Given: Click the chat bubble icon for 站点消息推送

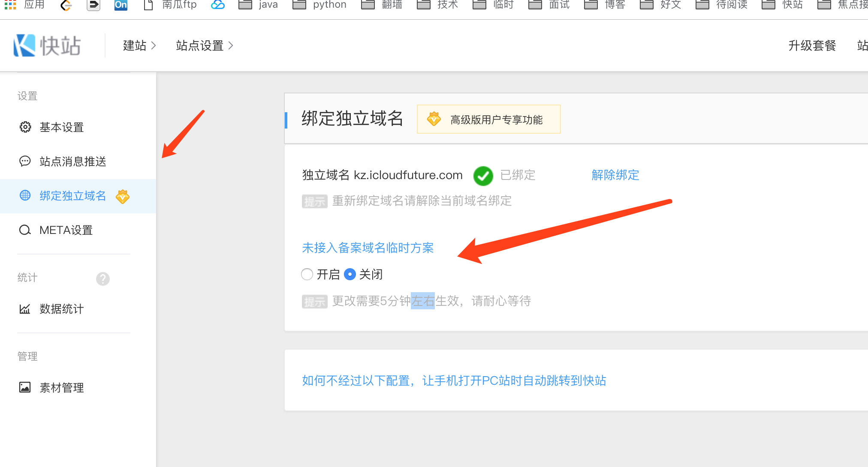Looking at the screenshot, I should (25, 162).
